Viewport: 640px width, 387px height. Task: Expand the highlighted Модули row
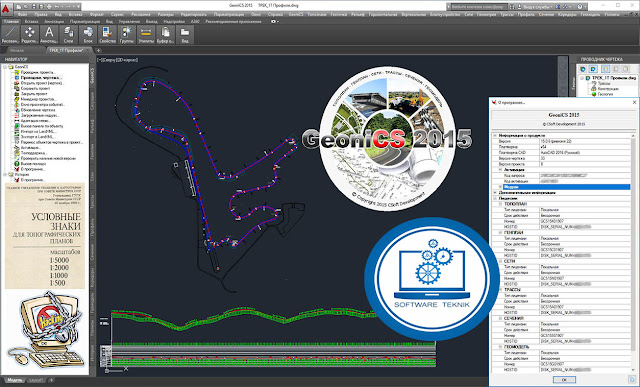point(500,187)
